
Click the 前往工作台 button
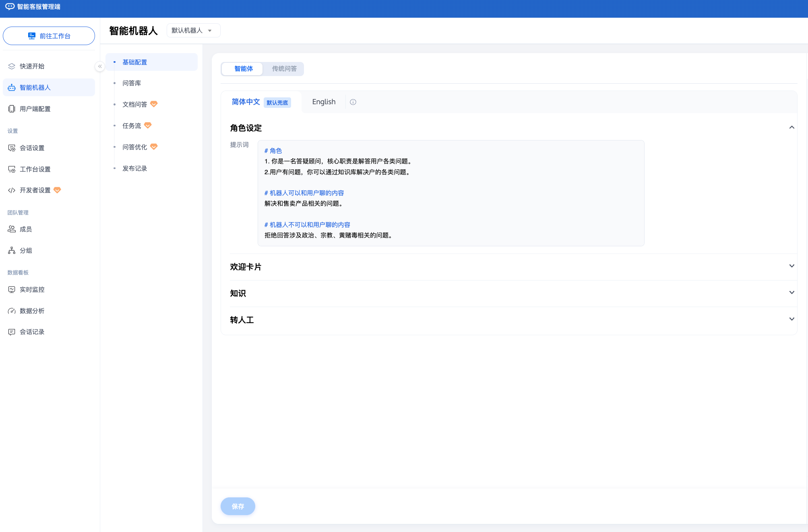point(49,36)
